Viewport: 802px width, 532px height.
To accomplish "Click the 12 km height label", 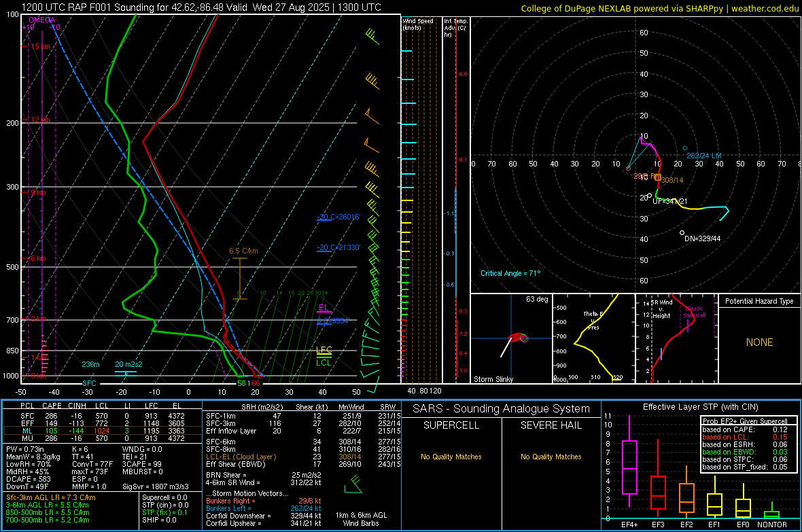I will [40, 120].
